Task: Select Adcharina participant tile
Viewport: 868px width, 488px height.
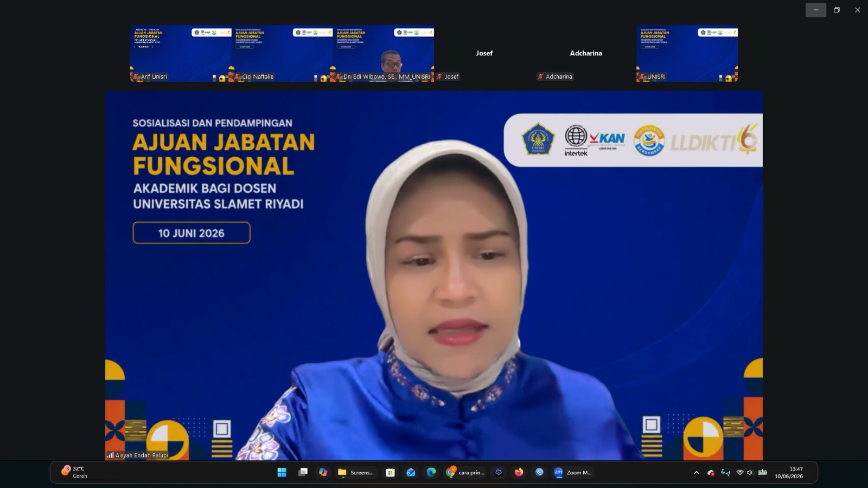Action: point(586,53)
